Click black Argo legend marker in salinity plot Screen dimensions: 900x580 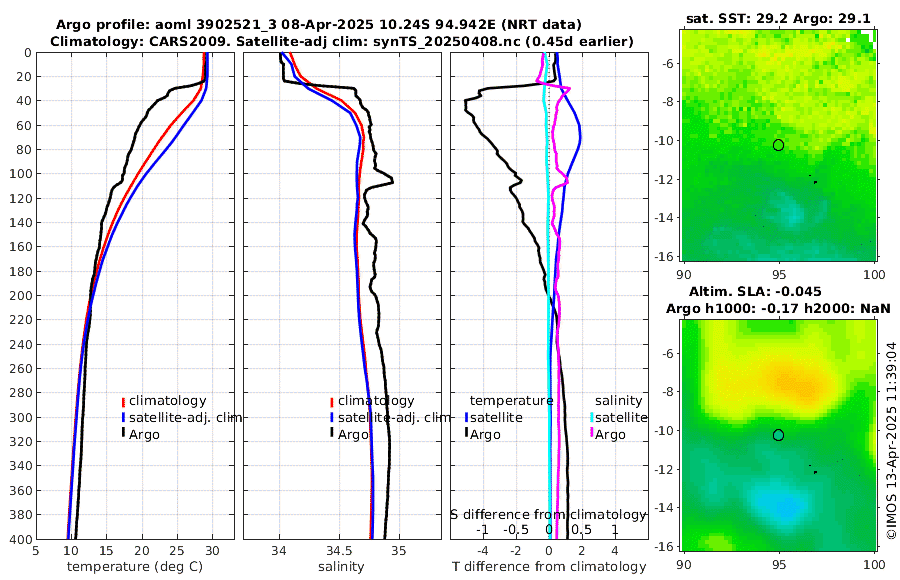point(332,432)
